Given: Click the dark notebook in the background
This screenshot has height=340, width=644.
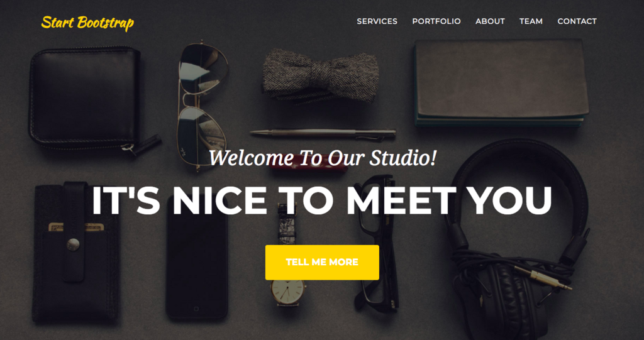Looking at the screenshot, I should pos(501,82).
